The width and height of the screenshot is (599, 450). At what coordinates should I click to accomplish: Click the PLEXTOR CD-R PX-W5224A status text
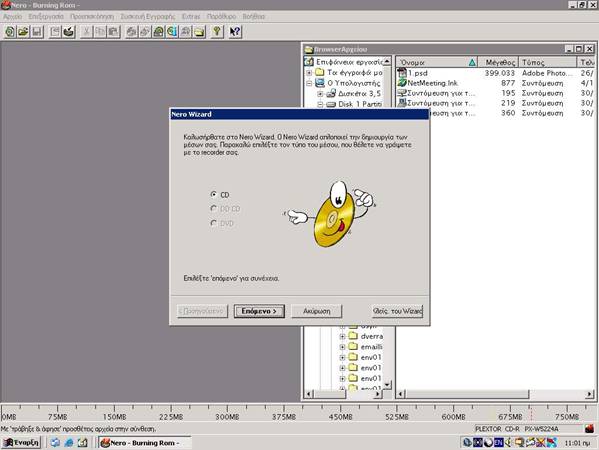(516, 429)
